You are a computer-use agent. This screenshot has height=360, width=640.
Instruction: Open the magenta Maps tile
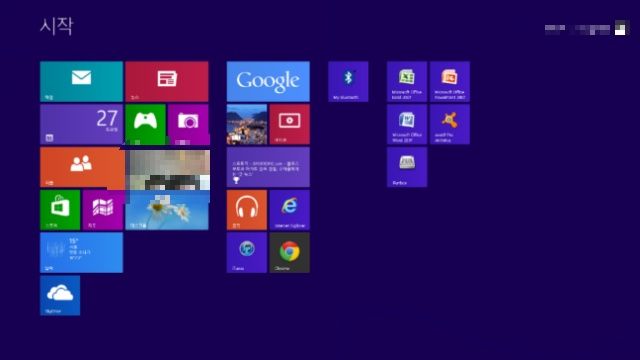click(x=102, y=210)
